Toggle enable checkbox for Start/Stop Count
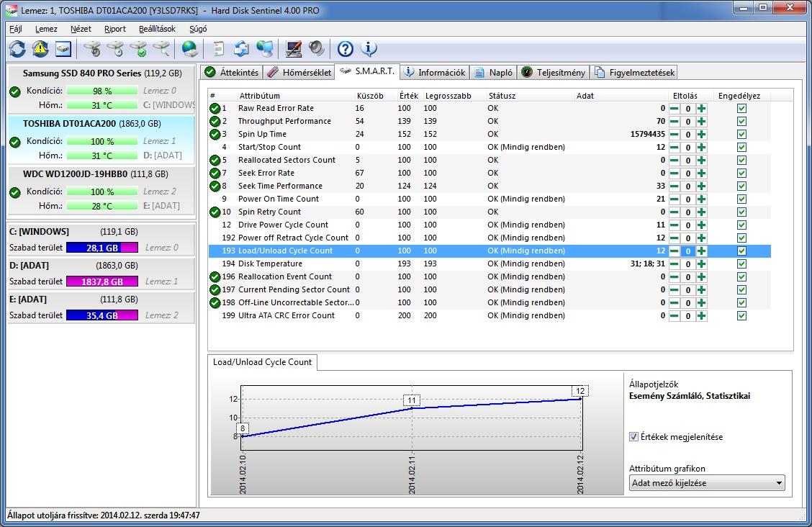The width and height of the screenshot is (812, 527). tap(741, 147)
